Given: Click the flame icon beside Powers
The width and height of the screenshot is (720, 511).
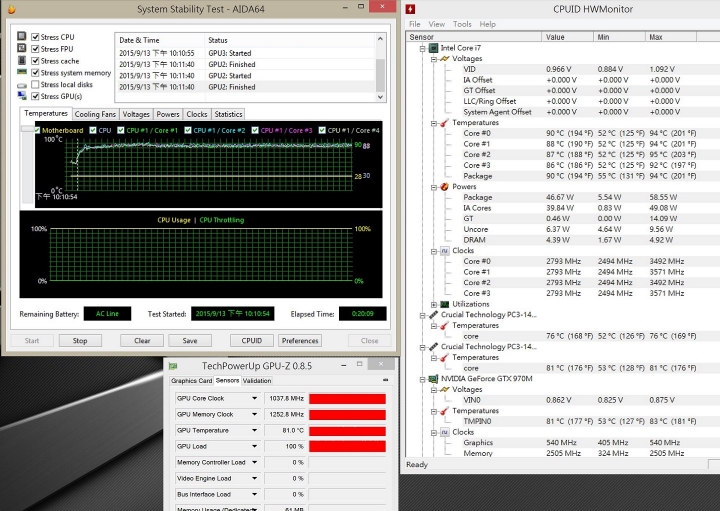Looking at the screenshot, I should [444, 186].
